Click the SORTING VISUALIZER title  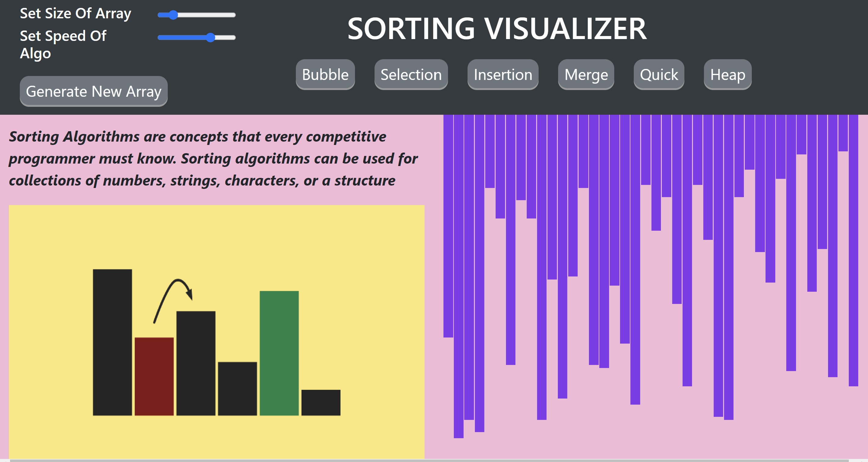coord(497,29)
